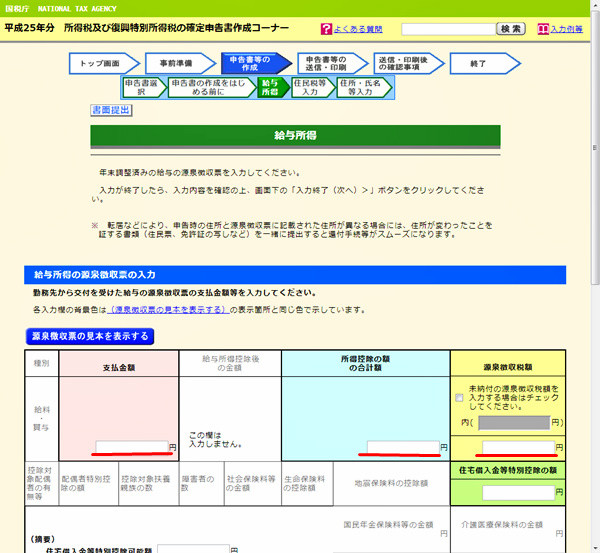Select the 終了 step
Viewport: 600px width, 553px height.
pos(485,64)
